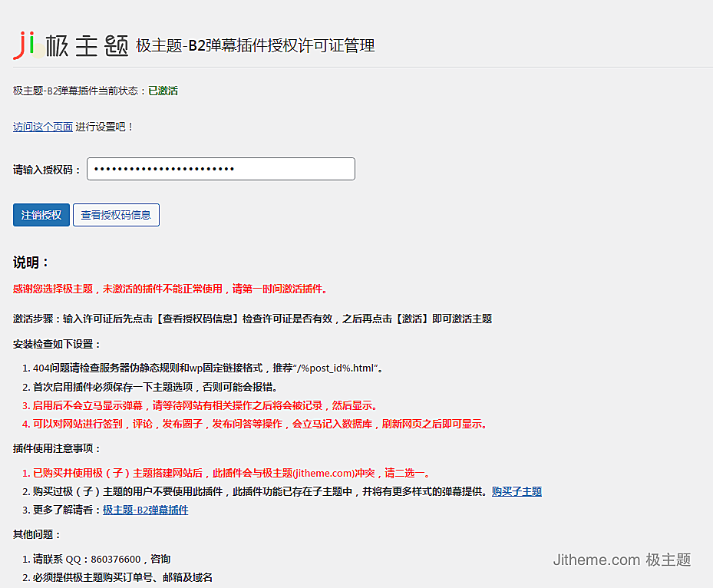Click the 404问题 permalink rule item

[209, 368]
